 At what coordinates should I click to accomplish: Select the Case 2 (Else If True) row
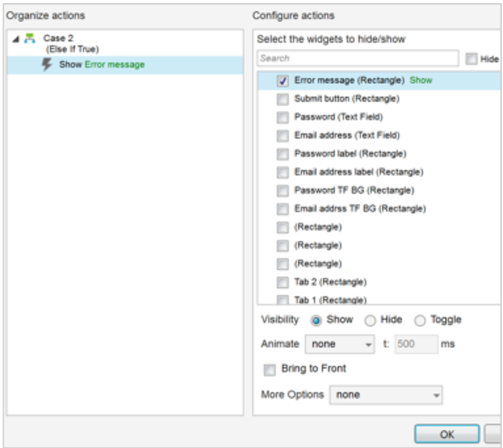click(125, 43)
